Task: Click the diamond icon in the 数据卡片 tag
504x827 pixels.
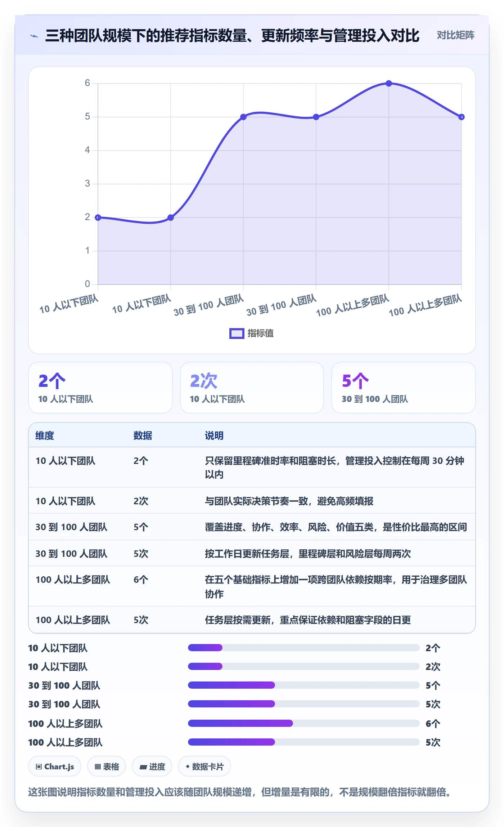Action: pos(188,766)
